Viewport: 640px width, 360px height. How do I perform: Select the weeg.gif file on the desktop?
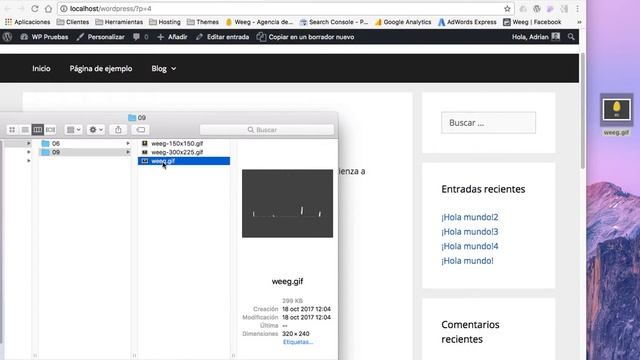click(x=616, y=115)
